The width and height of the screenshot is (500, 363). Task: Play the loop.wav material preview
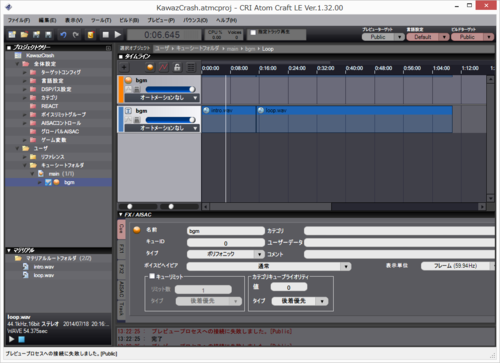click(x=11, y=339)
